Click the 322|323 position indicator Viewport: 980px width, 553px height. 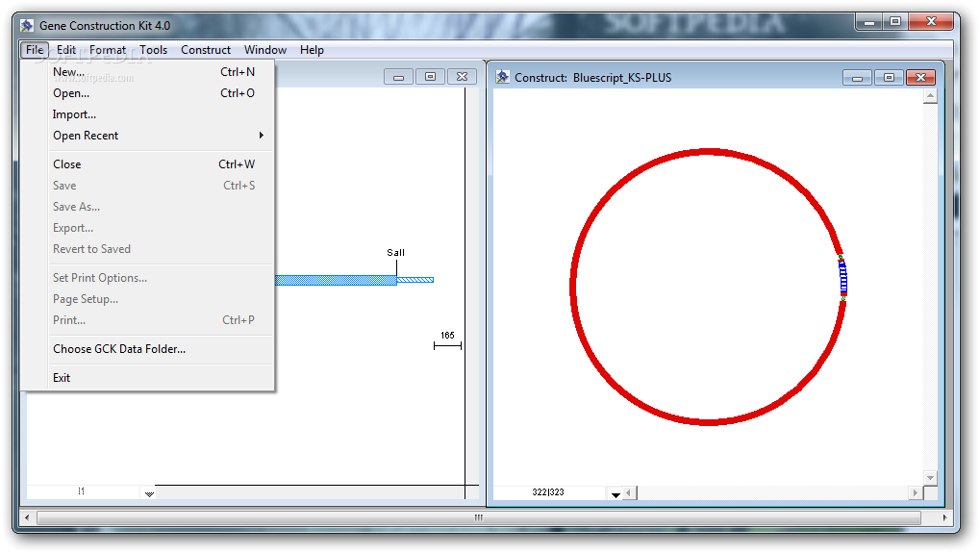click(x=548, y=492)
